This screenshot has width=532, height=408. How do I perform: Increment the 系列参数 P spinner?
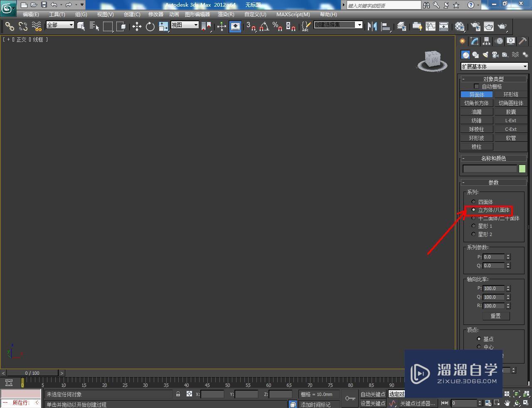point(508,255)
